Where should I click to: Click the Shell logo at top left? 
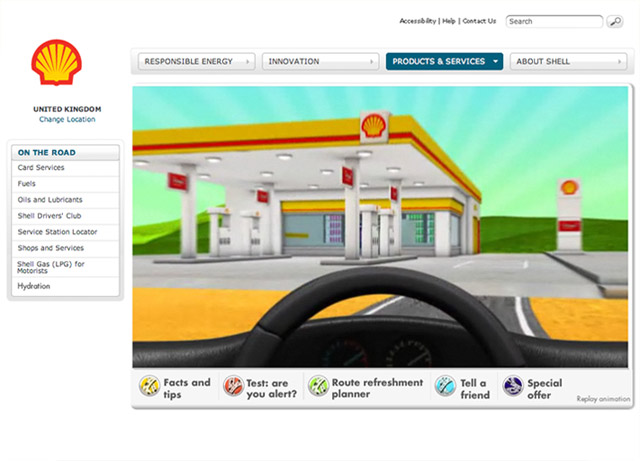point(57,63)
